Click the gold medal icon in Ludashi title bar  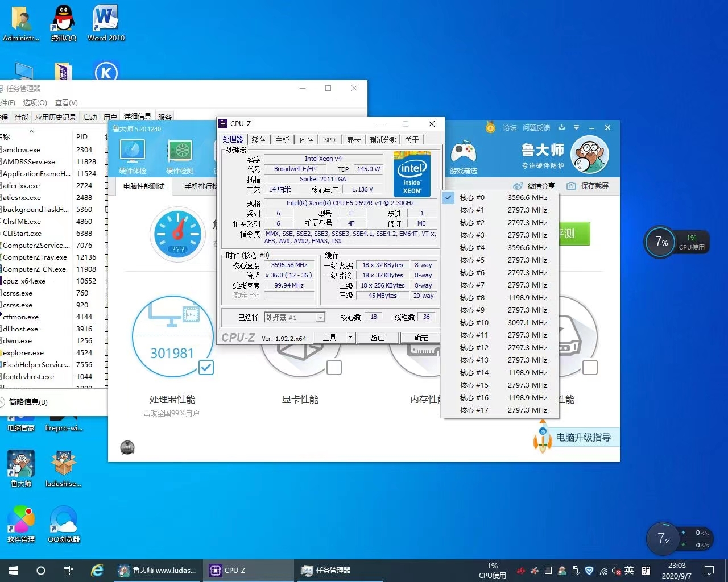[490, 127]
